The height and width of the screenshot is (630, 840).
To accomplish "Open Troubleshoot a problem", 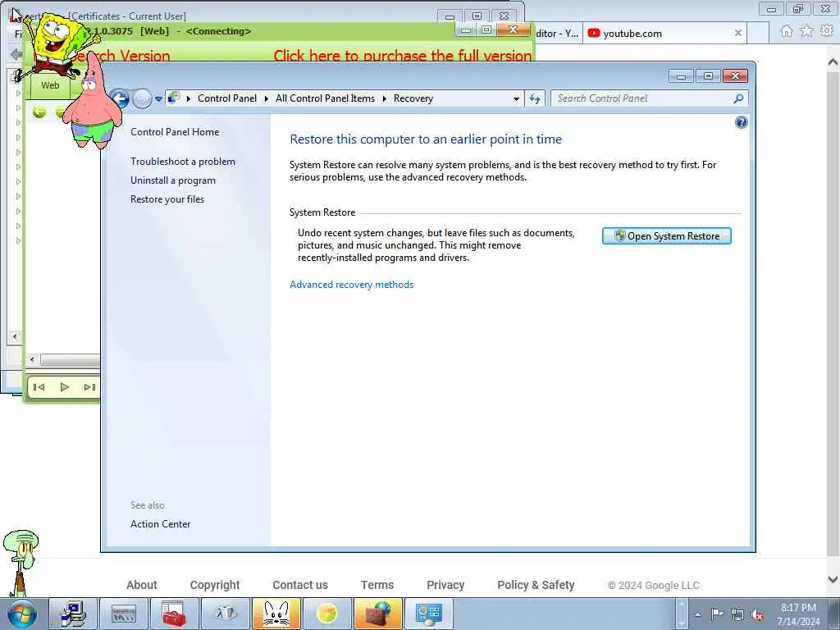I will [183, 162].
